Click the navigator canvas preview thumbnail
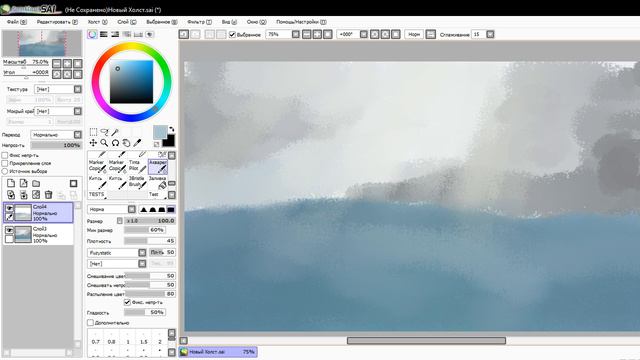Viewport: 640px width, 360px height. click(42, 43)
